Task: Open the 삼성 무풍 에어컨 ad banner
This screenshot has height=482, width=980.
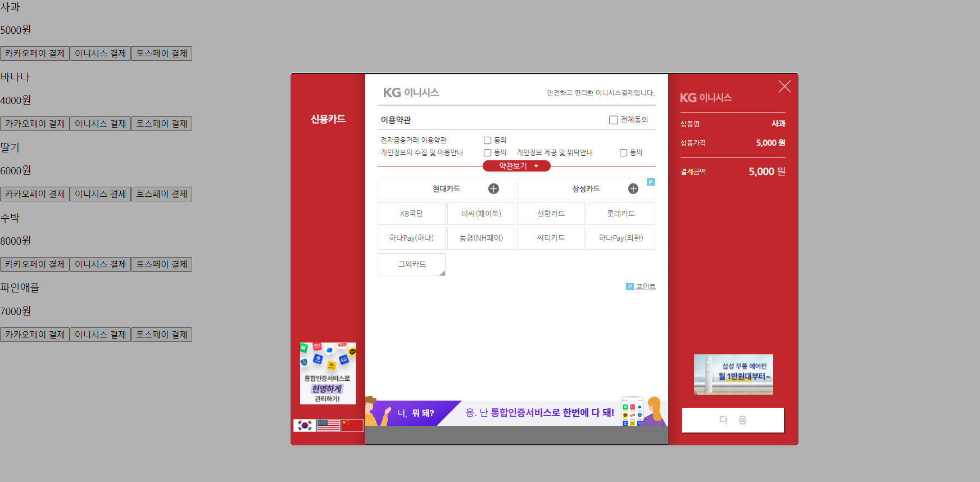Action: [733, 375]
